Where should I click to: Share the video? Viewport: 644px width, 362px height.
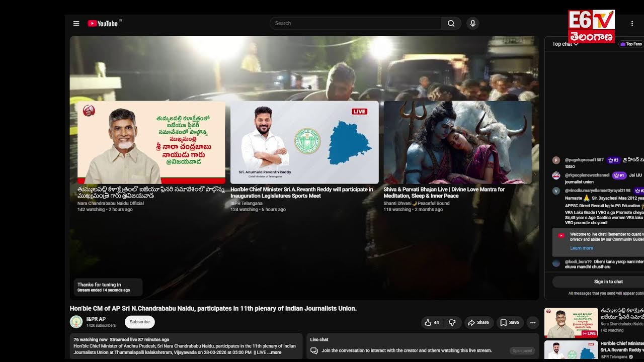478,322
